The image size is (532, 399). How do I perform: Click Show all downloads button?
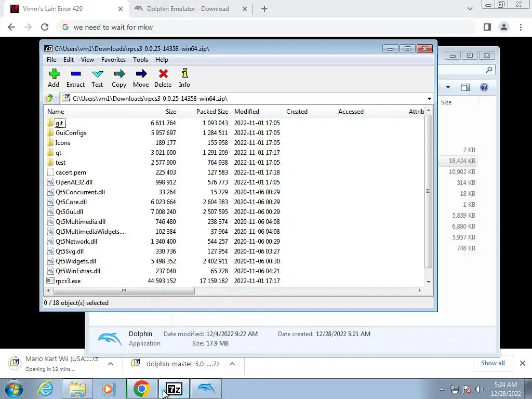[493, 363]
